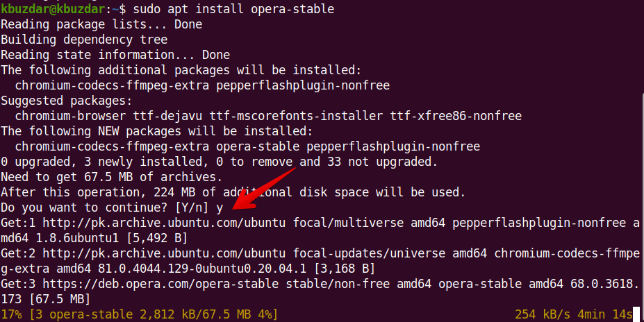Click the '254 kB/s 4min 14s' speed readout
The height and width of the screenshot is (322, 644).
coord(574,314)
